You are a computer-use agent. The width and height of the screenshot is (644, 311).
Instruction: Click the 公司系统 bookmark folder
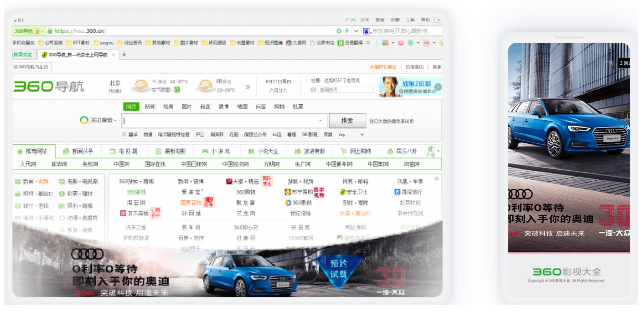coord(50,43)
